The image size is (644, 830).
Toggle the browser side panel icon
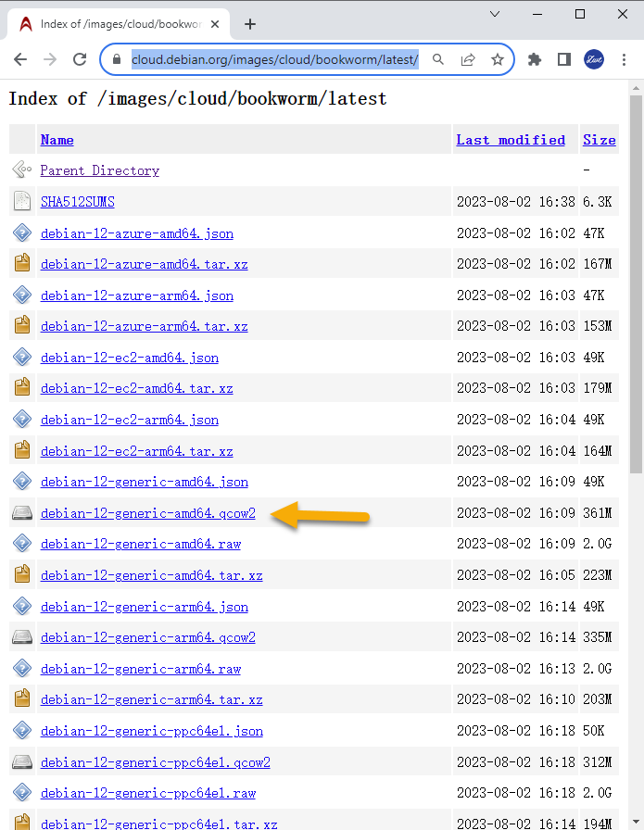coord(563,59)
